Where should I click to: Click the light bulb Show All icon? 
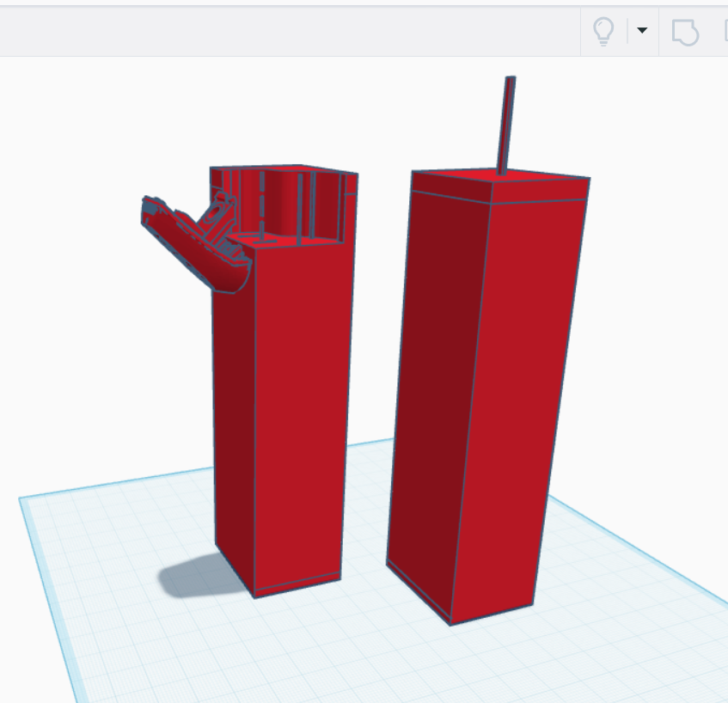[603, 31]
